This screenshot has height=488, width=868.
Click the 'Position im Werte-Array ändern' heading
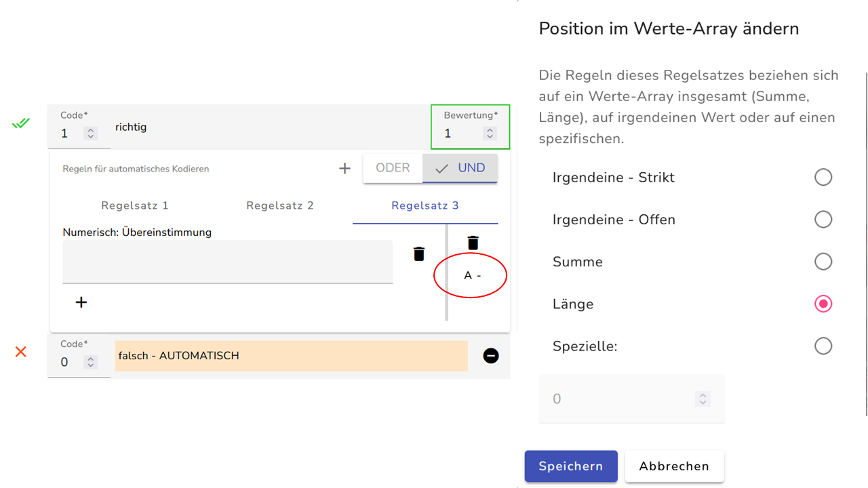coord(669,28)
